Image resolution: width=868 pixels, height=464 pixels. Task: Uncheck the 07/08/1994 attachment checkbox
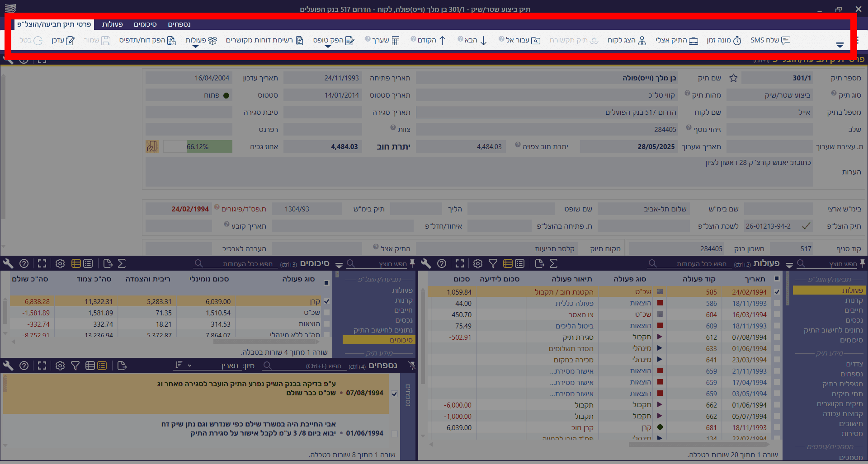point(394,394)
